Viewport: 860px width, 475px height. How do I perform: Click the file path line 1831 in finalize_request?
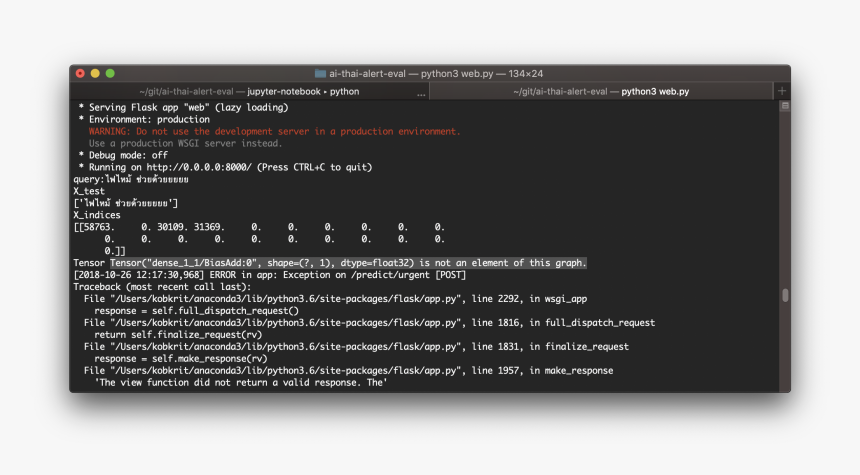pos(356,347)
